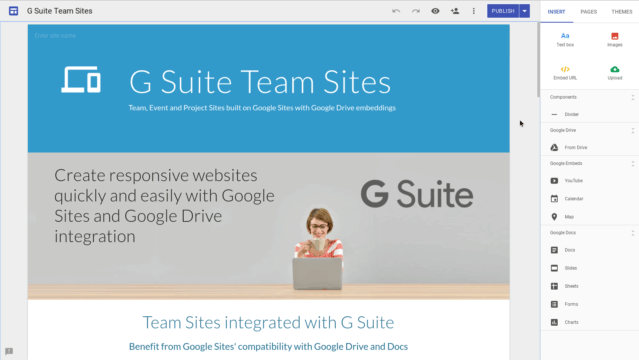This screenshot has height=360, width=639.
Task: Click the G Suite Team Sites document title
Action: [59, 11]
